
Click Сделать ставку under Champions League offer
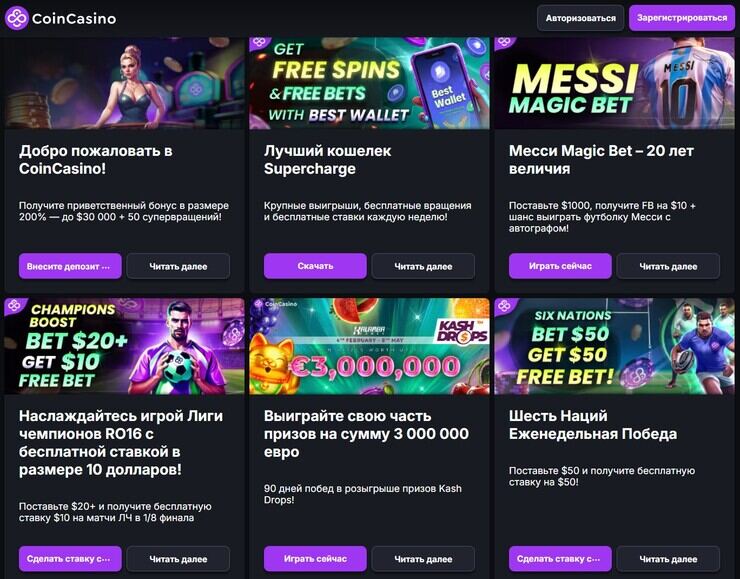point(70,559)
